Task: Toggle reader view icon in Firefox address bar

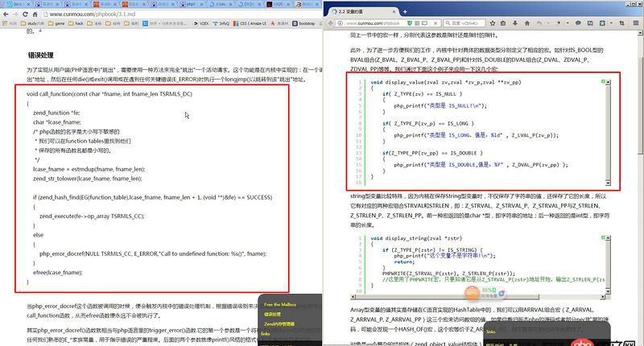Action: coord(425,23)
